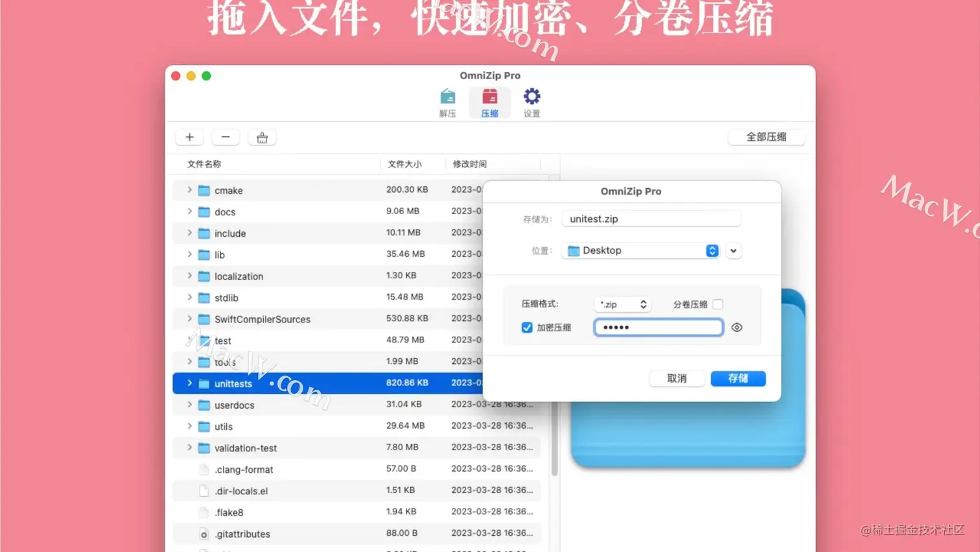Image resolution: width=980 pixels, height=552 pixels.
Task: Click the docs folder icon
Action: tap(204, 211)
